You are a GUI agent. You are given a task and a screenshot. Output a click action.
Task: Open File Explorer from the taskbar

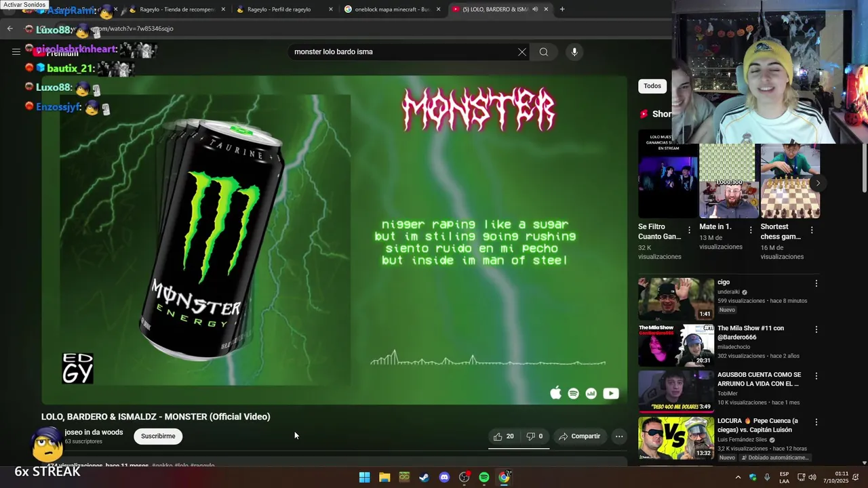tap(384, 477)
